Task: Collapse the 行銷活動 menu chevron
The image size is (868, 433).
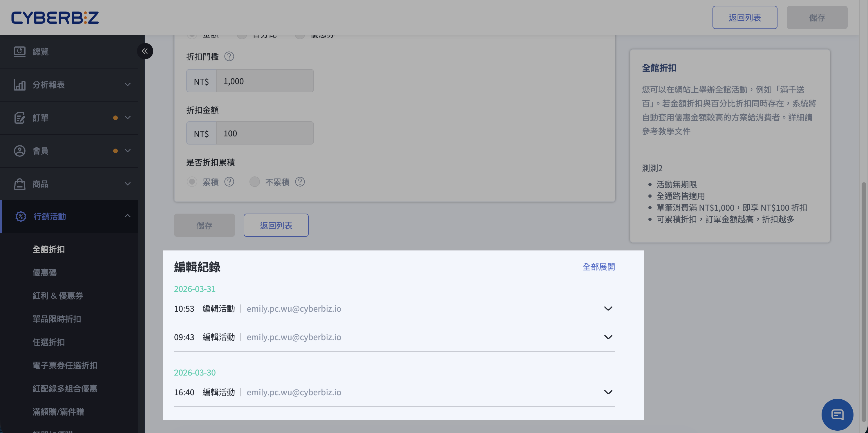Action: point(127,216)
